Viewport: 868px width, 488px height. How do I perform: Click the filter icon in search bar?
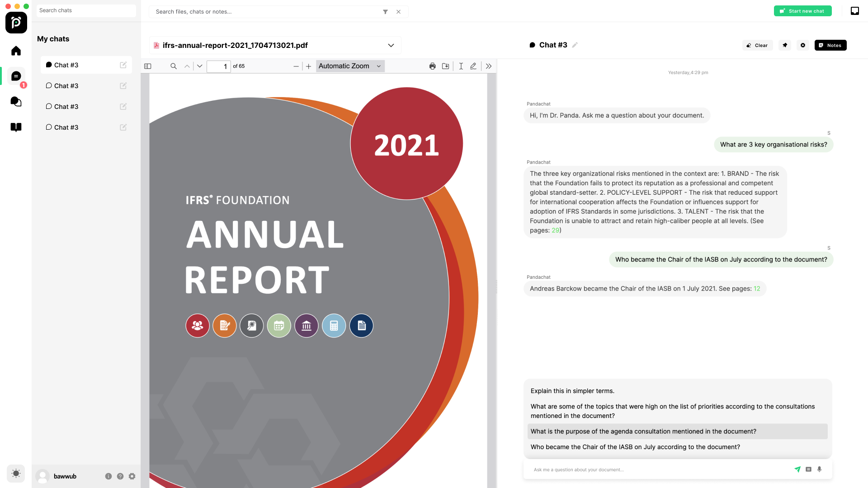[x=385, y=12]
